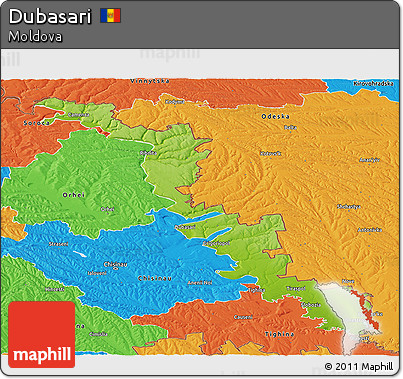Open the © 2011 Maphill copyright link
Image resolution: width=403 pixels, height=379 pixels.
(358, 367)
